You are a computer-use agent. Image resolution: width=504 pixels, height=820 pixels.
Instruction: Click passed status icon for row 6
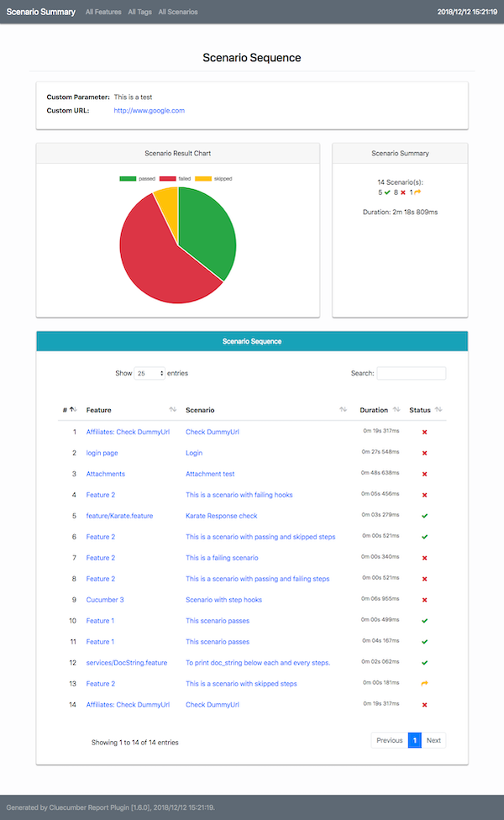(424, 537)
